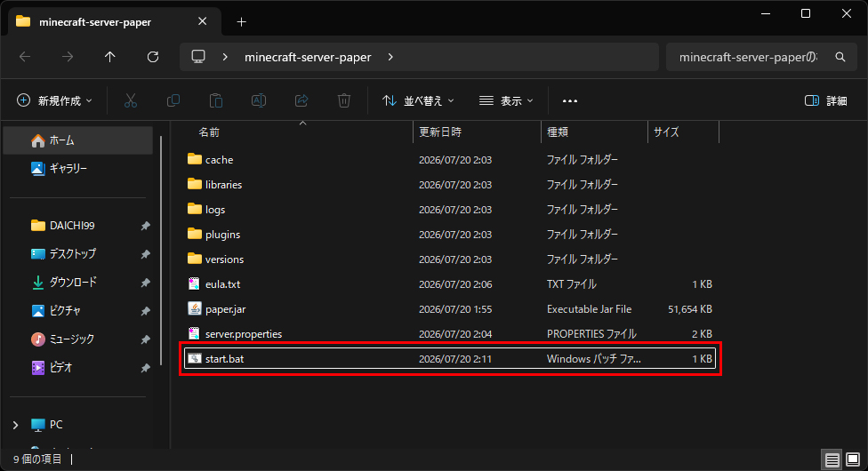
Task: Switch to large thumbnails view in status bar
Action: pyautogui.click(x=853, y=459)
